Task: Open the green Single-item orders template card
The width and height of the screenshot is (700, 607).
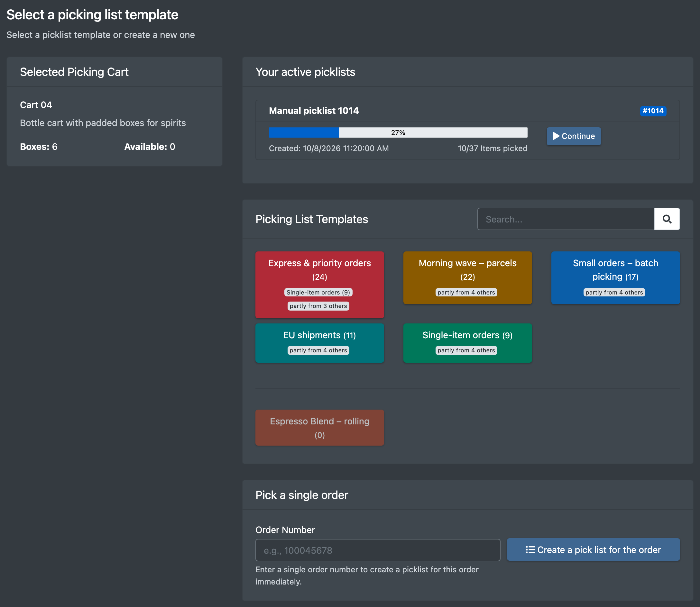Action: click(467, 343)
